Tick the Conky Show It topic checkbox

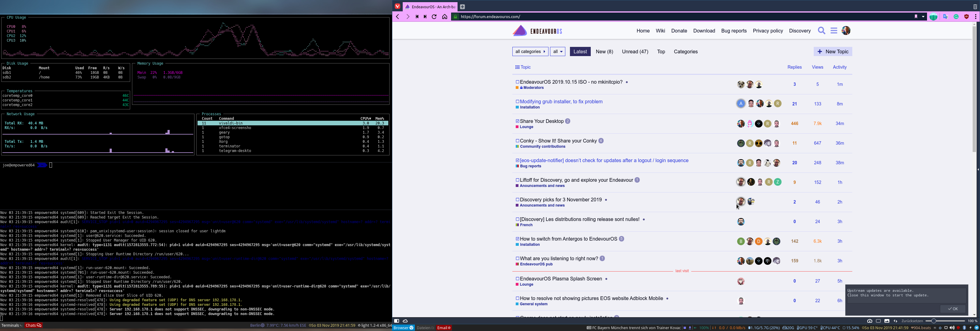pyautogui.click(x=517, y=141)
